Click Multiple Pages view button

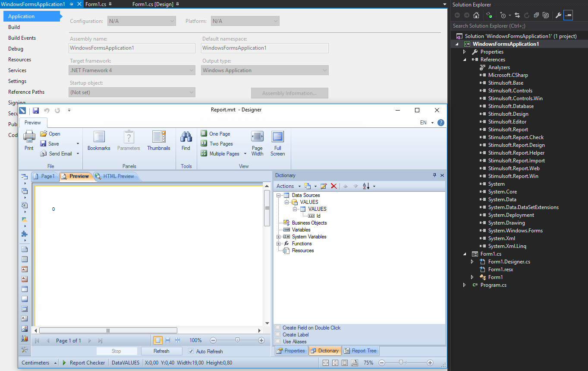click(x=220, y=154)
